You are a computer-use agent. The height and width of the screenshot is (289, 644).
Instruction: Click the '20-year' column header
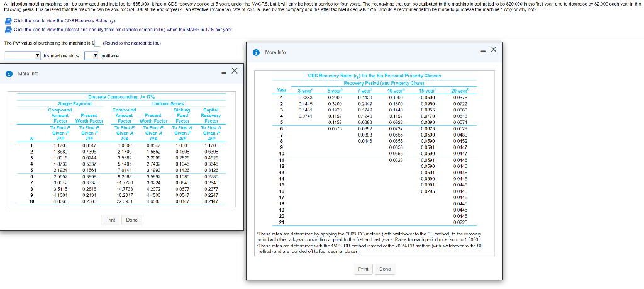click(459, 91)
